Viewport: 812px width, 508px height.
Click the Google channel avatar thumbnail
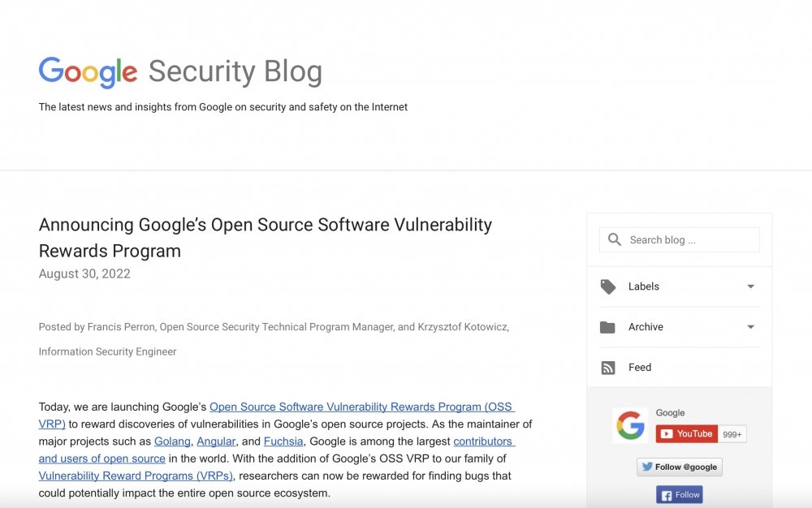tap(630, 425)
